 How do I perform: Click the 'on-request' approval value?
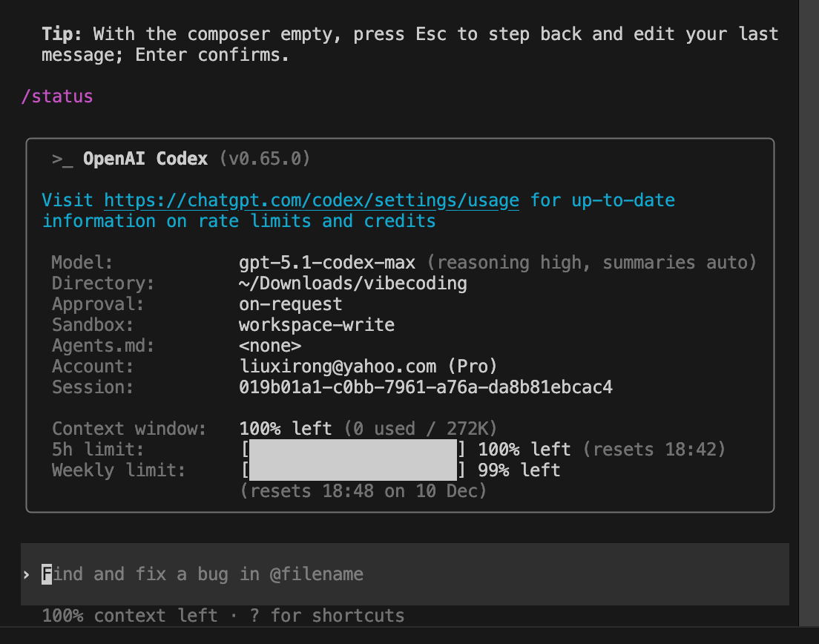[290, 304]
